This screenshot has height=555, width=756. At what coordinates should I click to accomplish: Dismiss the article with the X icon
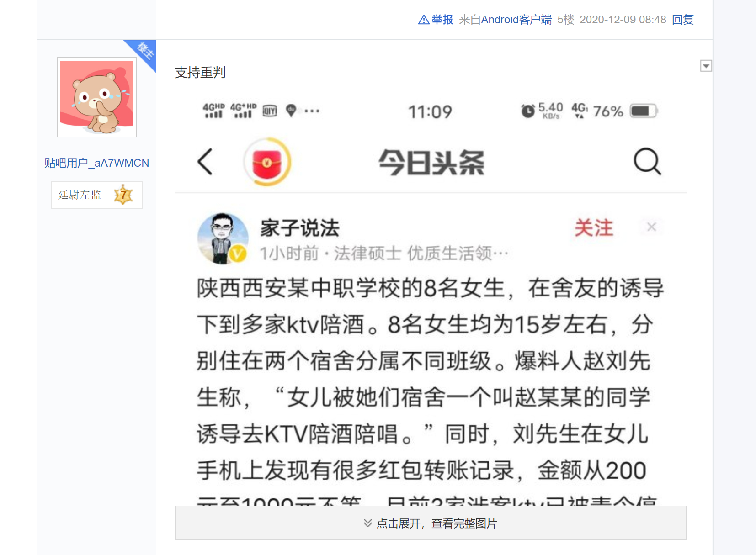point(652,227)
